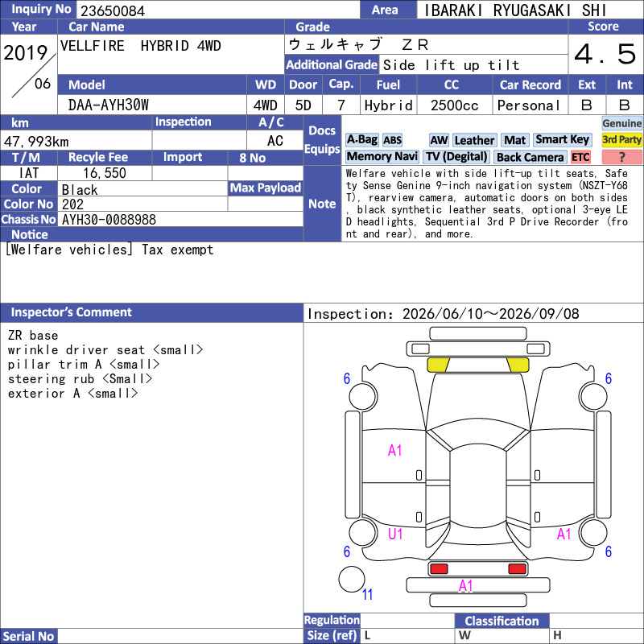The width and height of the screenshot is (644, 644).
Task: Click the A1 mark on left front door
Action: (x=394, y=451)
